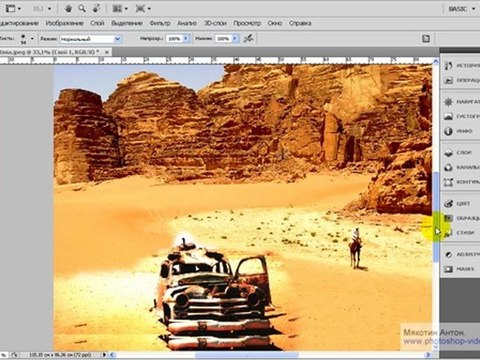480x360 pixels.
Task: Toggle the Brushes panel icon in options bar
Action: coord(426,39)
